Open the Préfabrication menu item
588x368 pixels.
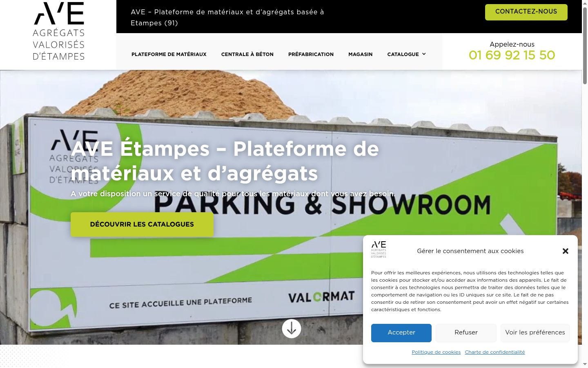coord(311,54)
